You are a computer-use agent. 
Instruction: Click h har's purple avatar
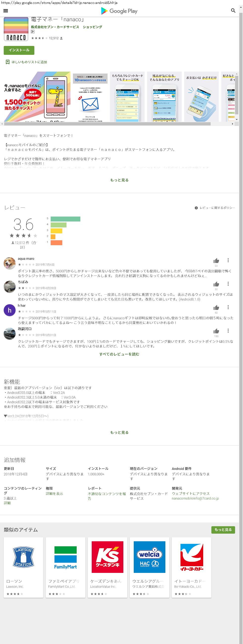(10, 310)
